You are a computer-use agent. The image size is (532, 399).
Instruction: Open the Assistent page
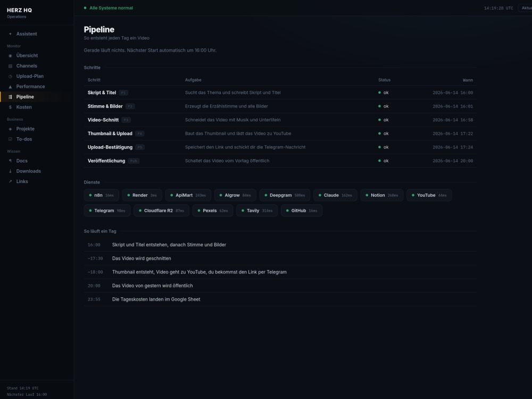[37, 34]
